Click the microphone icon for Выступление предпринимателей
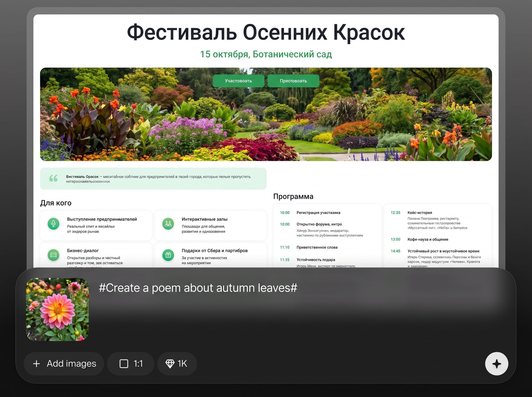The image size is (532, 397). (53, 224)
